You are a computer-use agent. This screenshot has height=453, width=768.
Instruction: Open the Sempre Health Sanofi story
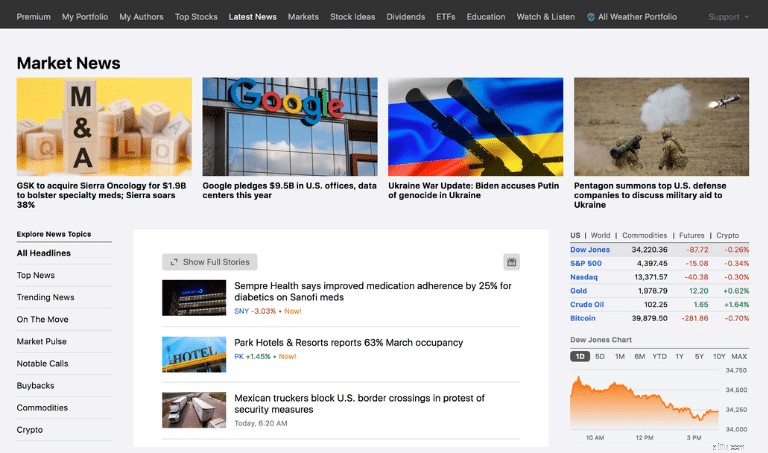[x=373, y=291]
